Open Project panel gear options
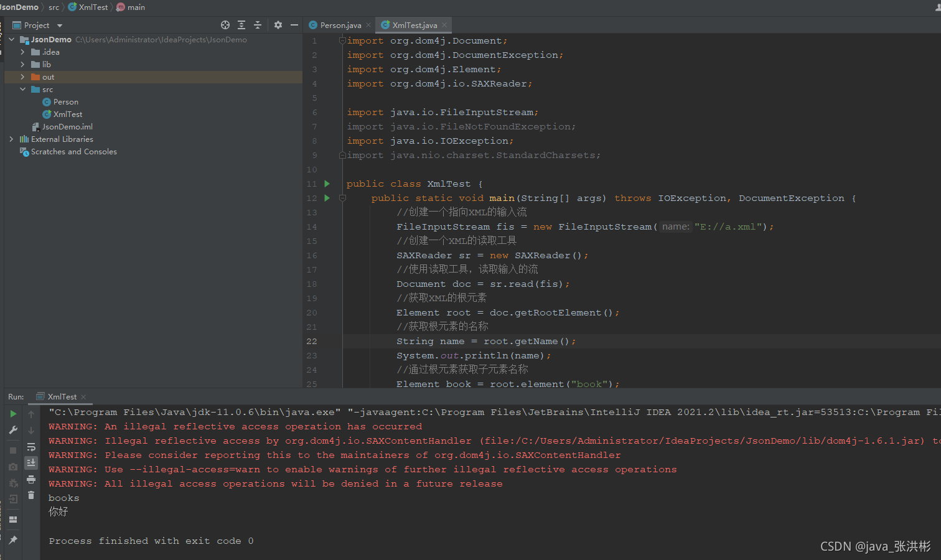941x560 pixels. (x=278, y=25)
